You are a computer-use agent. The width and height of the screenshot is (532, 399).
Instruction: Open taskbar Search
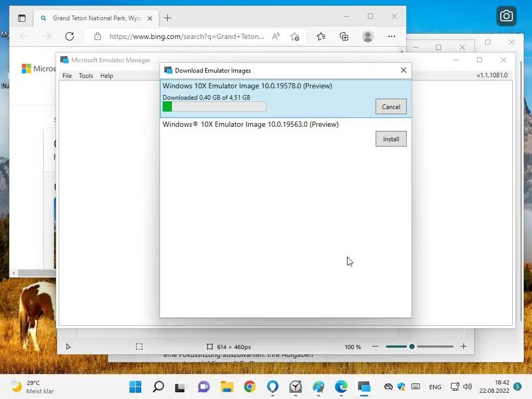pos(158,387)
